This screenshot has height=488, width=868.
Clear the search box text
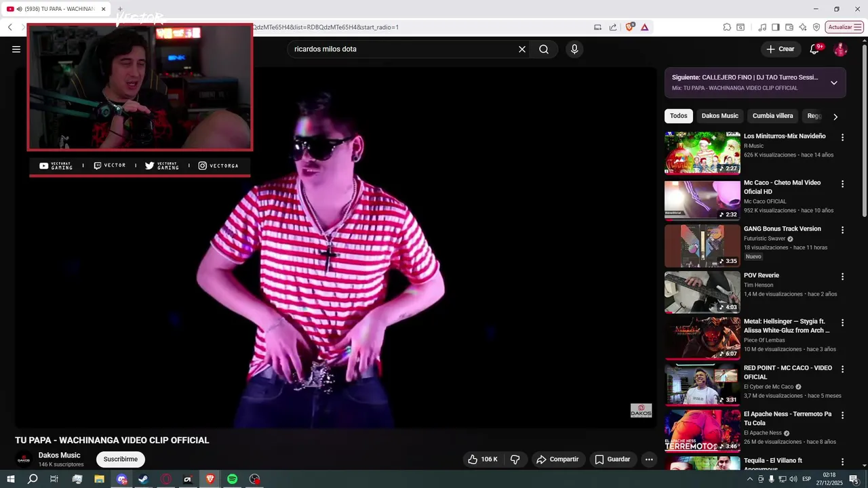pos(522,49)
